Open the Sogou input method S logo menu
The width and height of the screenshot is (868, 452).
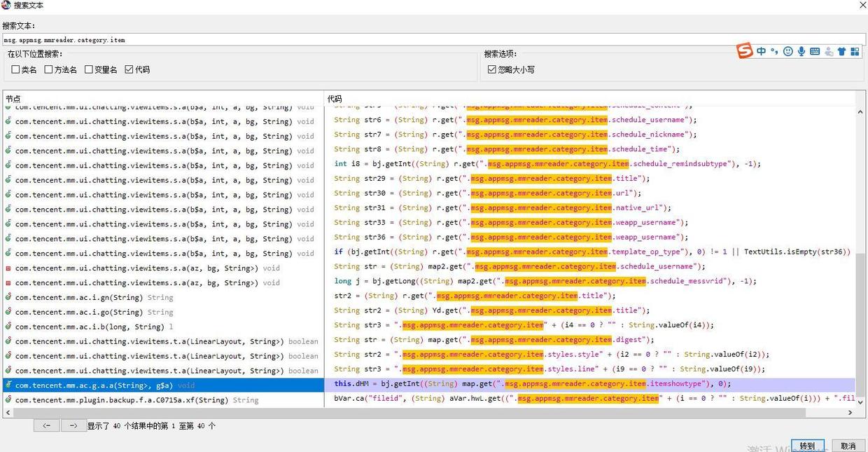point(744,50)
